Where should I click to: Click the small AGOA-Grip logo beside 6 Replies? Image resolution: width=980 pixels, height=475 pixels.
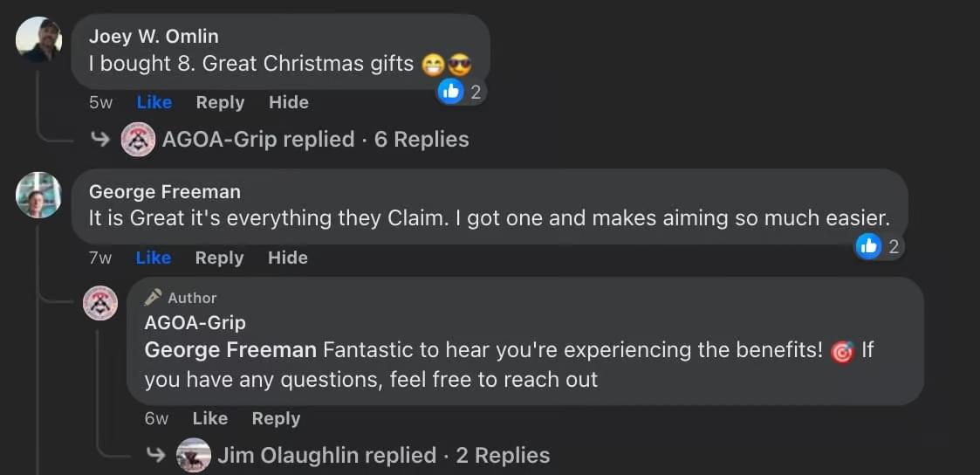[x=139, y=140]
